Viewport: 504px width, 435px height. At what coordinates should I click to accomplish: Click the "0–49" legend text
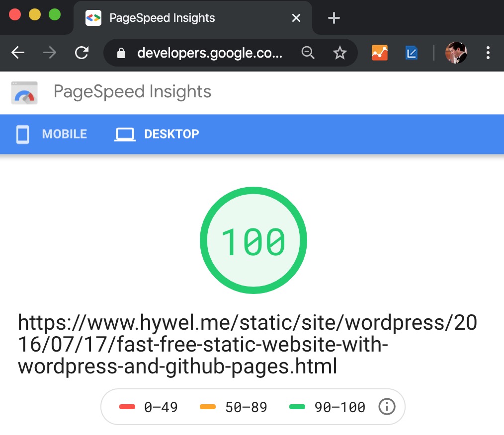(x=161, y=407)
